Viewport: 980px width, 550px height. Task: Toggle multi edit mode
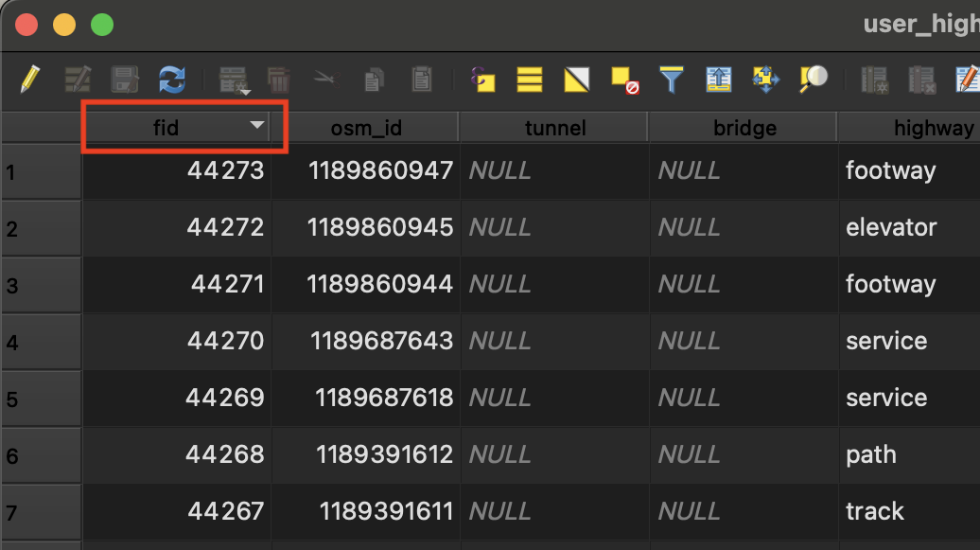tap(78, 80)
